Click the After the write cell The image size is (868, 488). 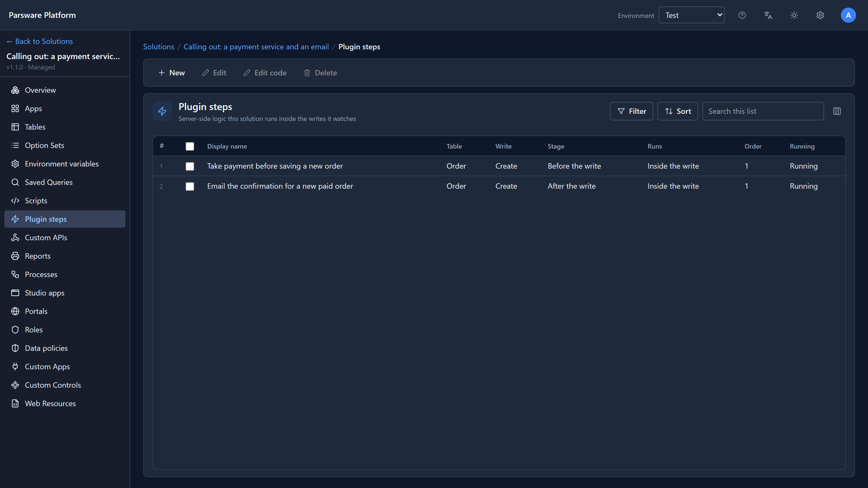(572, 186)
